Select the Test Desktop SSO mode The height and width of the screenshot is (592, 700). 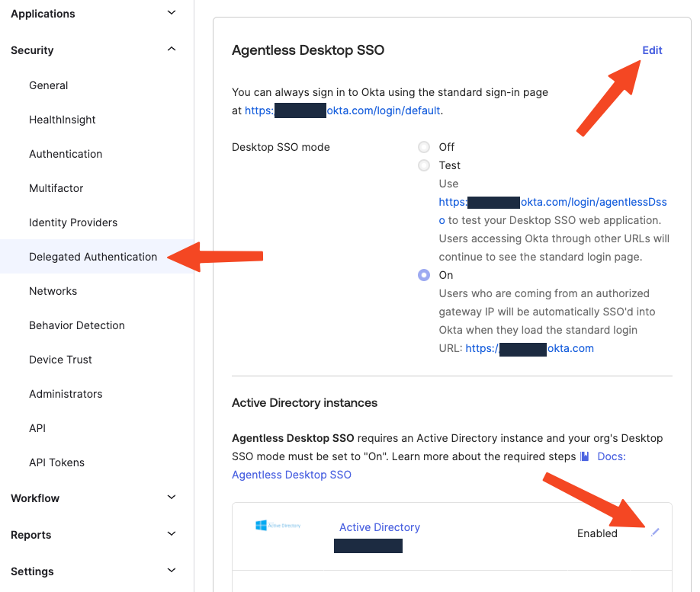point(424,165)
